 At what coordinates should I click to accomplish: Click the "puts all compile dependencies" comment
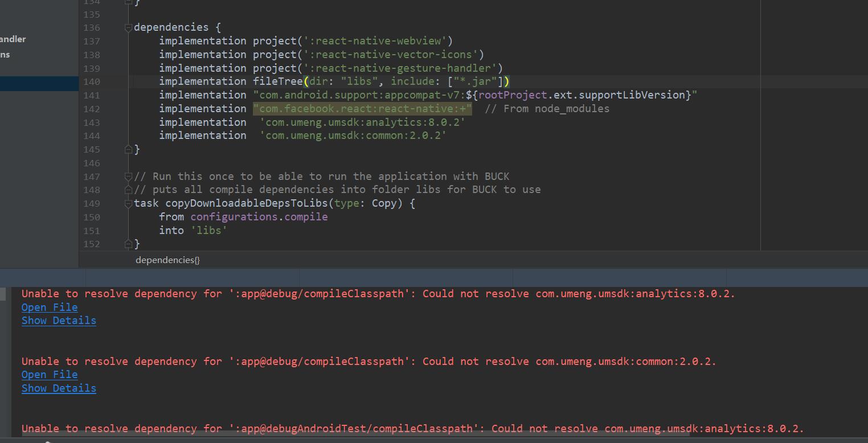(337, 190)
